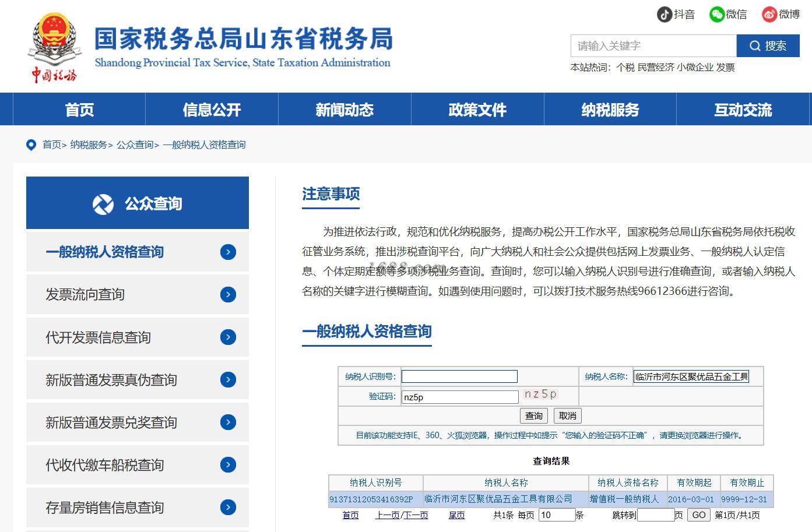Click the blue 搜索 search button
The image size is (812, 532).
click(768, 45)
